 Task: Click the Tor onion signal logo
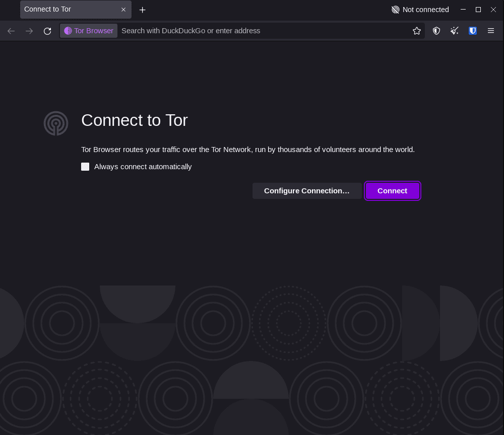point(56,123)
